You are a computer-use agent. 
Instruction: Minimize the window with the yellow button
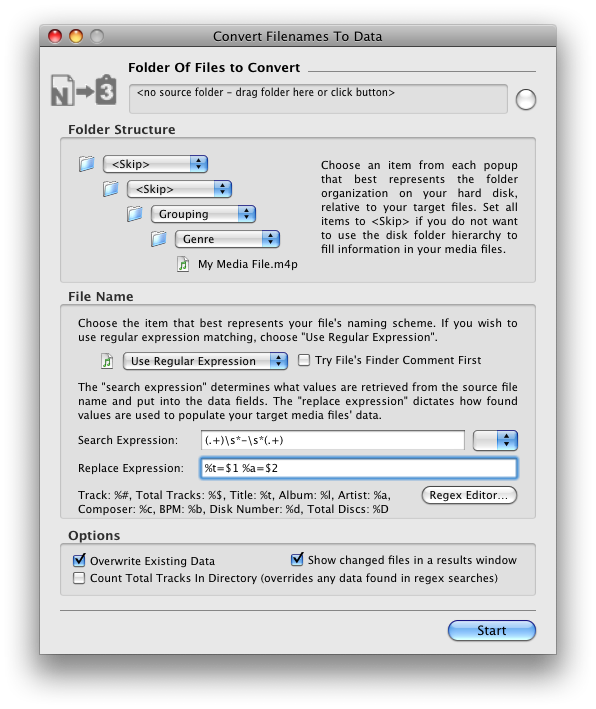pyautogui.click(x=76, y=36)
